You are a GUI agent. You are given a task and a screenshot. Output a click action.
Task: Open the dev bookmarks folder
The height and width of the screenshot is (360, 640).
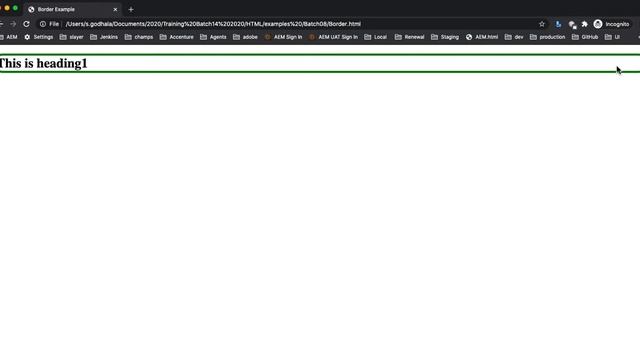pos(514,37)
